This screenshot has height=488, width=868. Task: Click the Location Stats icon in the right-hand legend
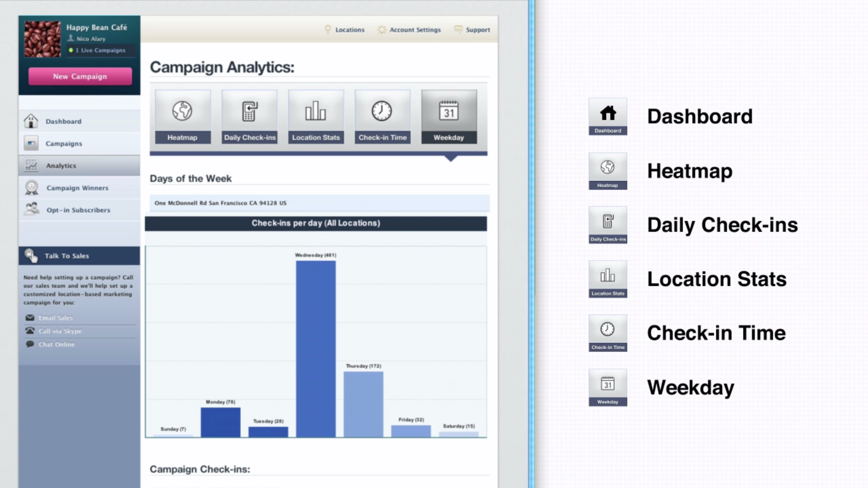pos(608,279)
